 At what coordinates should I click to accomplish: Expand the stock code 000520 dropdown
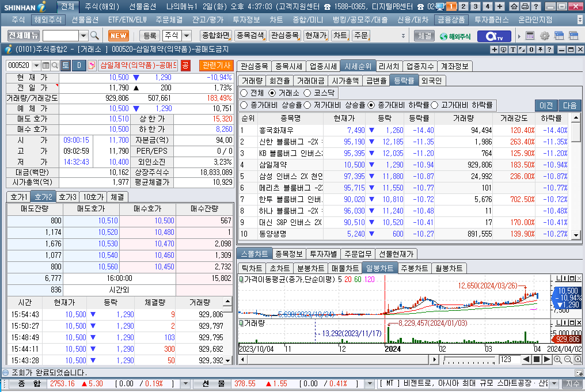coord(36,66)
